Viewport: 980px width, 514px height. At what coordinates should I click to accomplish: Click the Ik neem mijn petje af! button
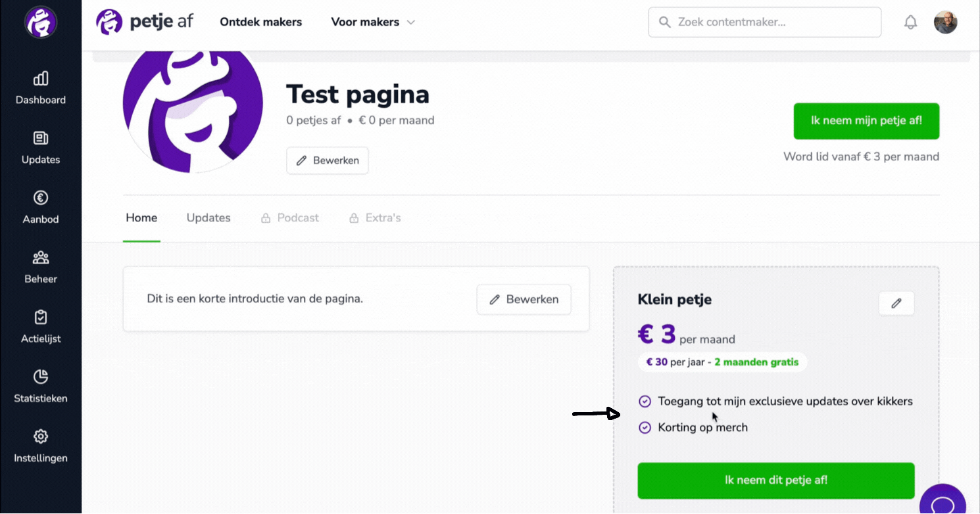(866, 121)
